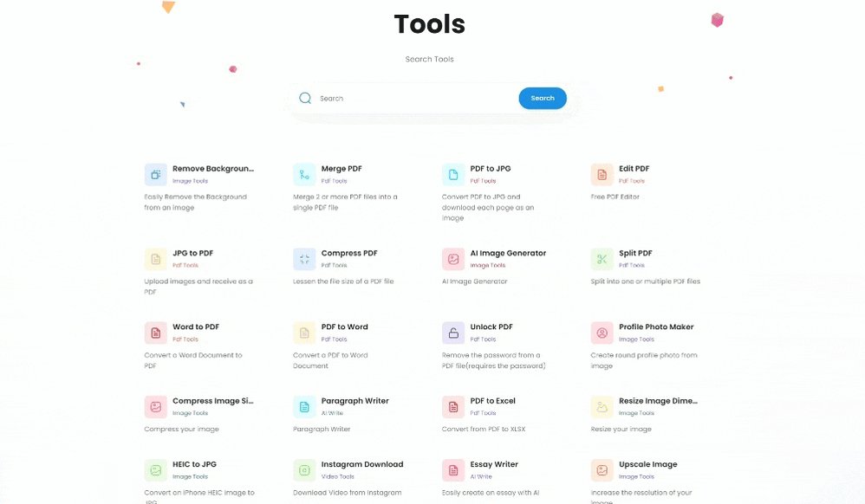Click the Profile Photo Maker icon
Screen dimensions: 865x504
pos(602,333)
